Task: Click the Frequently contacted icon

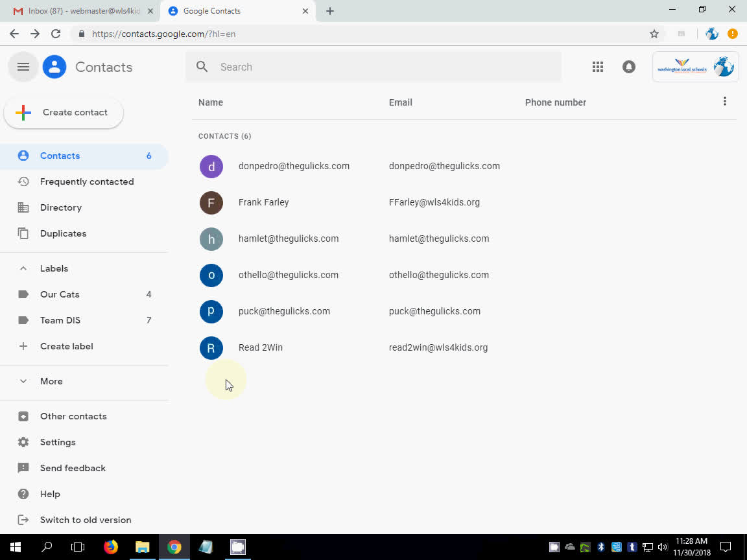Action: pyautogui.click(x=23, y=181)
